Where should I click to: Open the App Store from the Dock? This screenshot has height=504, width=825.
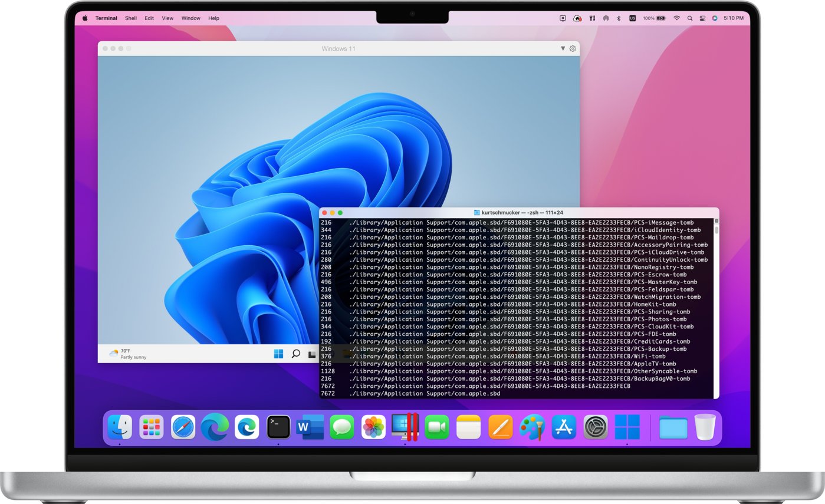tap(564, 427)
